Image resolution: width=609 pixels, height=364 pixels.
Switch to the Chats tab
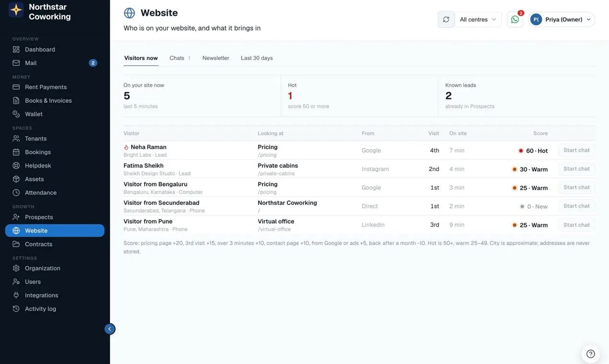click(x=180, y=58)
